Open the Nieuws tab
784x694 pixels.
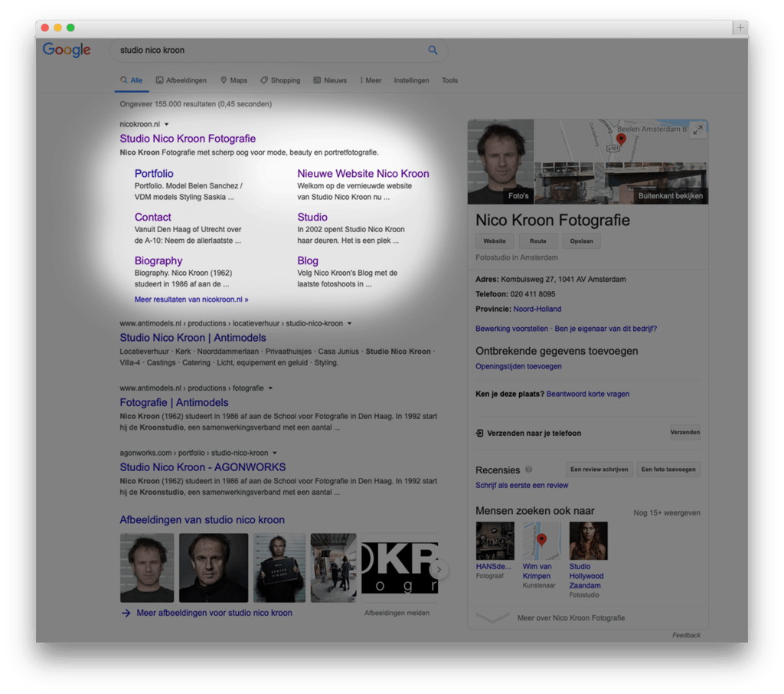pyautogui.click(x=330, y=80)
